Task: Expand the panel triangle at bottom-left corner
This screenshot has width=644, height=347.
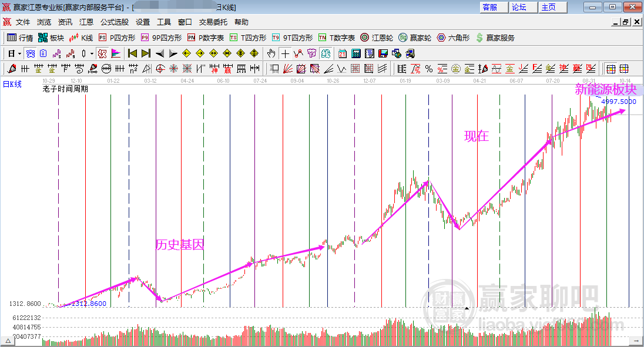Action: [x=8, y=341]
